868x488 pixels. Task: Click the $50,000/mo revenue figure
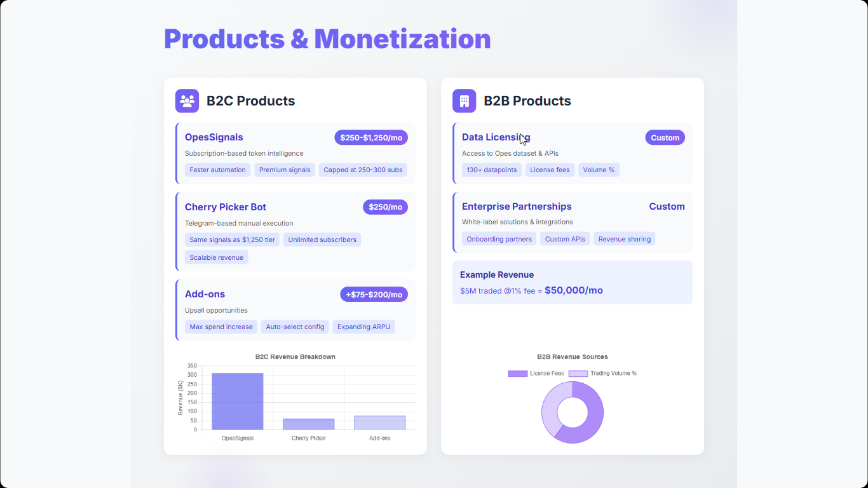tap(574, 290)
